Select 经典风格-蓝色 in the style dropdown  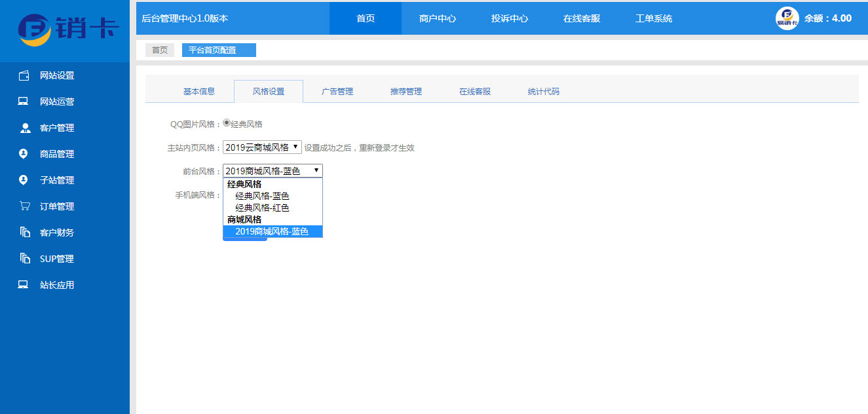pyautogui.click(x=263, y=196)
